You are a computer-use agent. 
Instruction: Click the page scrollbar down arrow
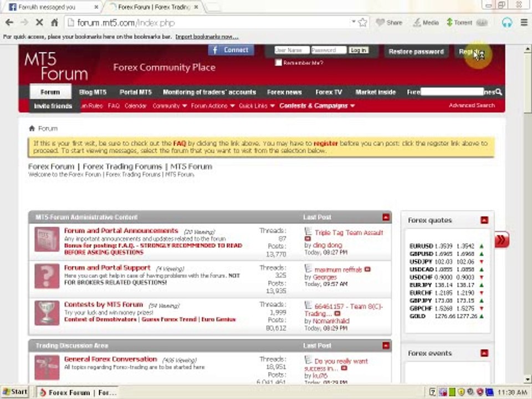528,379
